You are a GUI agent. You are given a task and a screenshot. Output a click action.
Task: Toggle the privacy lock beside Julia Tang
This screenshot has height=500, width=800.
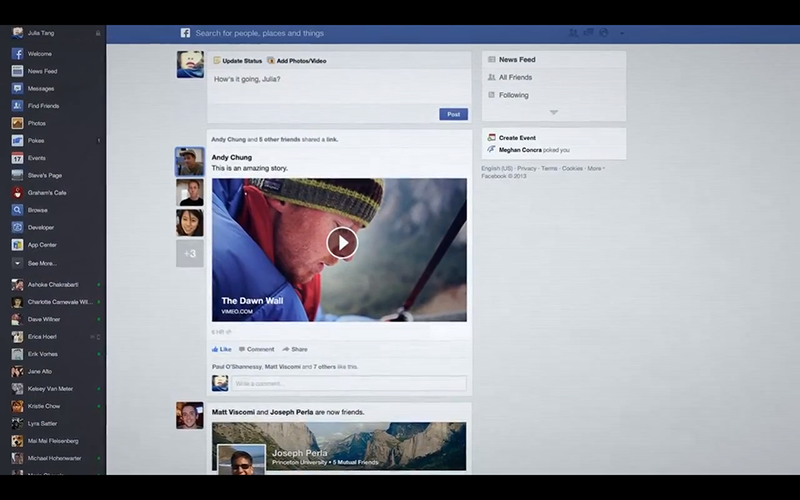pos(97,33)
